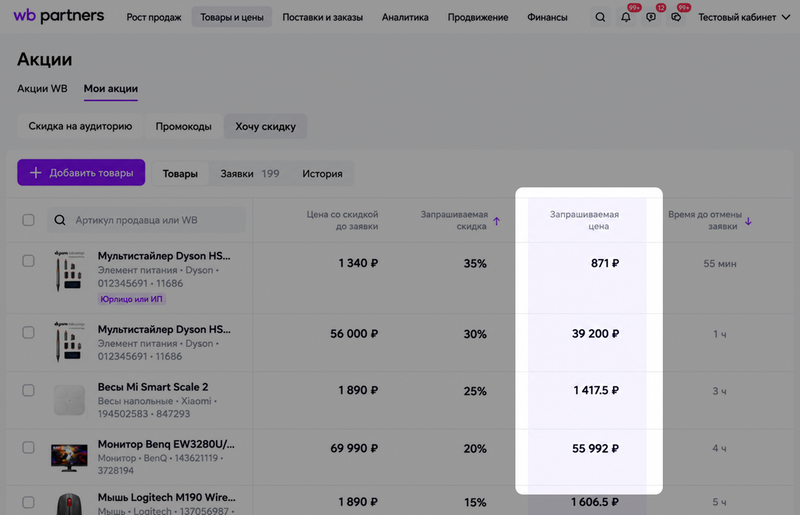Click 25% discount value

[475, 391]
